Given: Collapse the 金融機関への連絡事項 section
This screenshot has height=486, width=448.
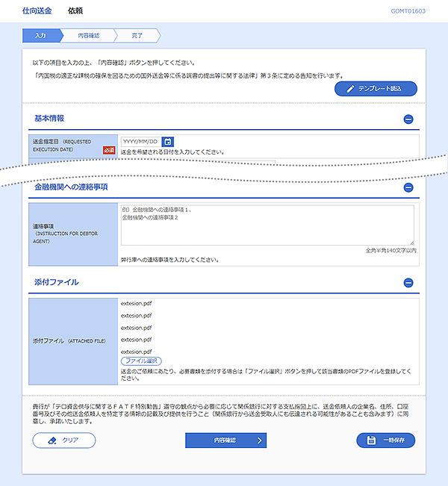Looking at the screenshot, I should [408, 187].
